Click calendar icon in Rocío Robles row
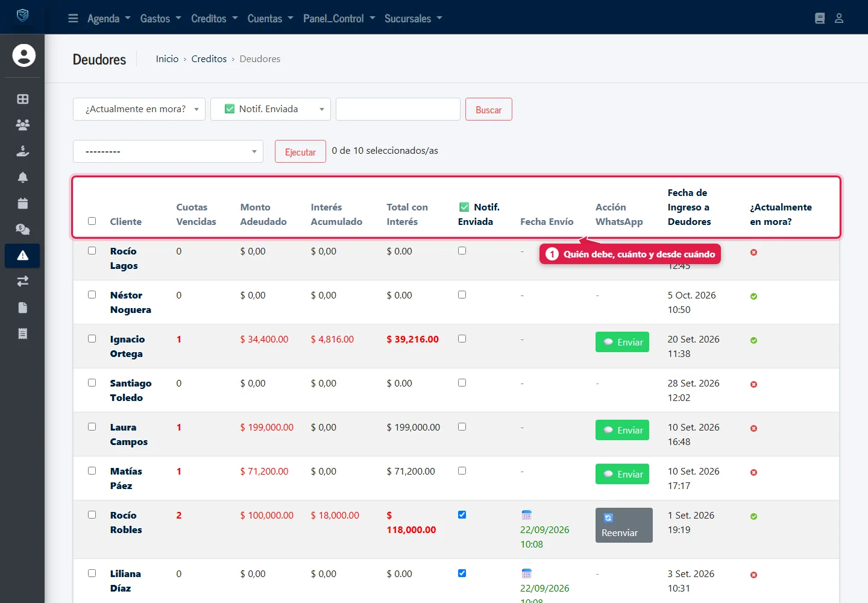This screenshot has width=868, height=603. (527, 515)
